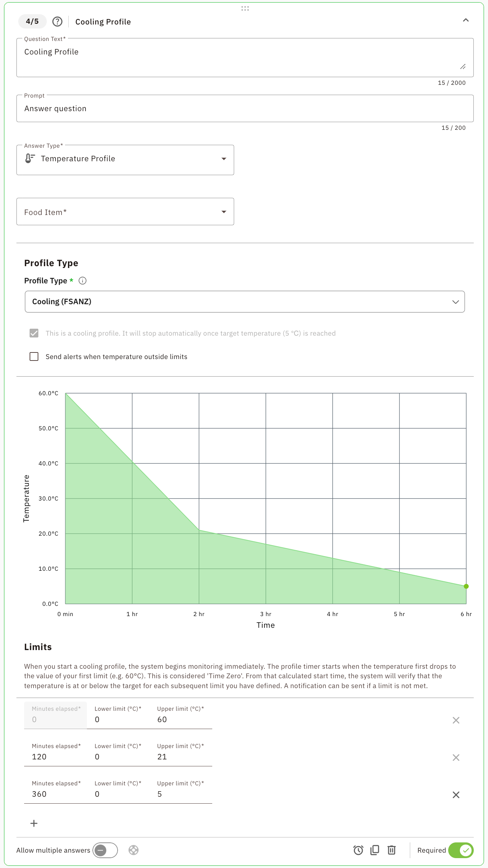This screenshot has height=868, width=488.
Task: Click the green endpoint on the chart
Action: pos(466,586)
